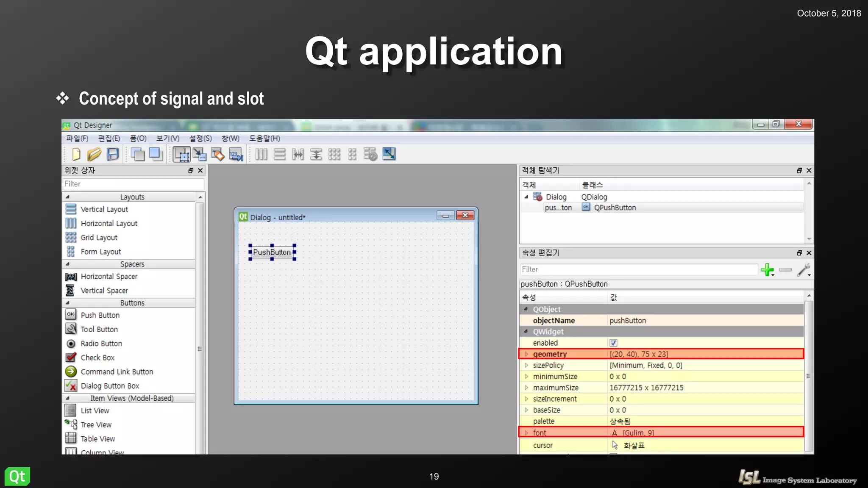Switch to Edit Signals/Slots mode icon
The height and width of the screenshot is (488, 868).
click(x=200, y=154)
